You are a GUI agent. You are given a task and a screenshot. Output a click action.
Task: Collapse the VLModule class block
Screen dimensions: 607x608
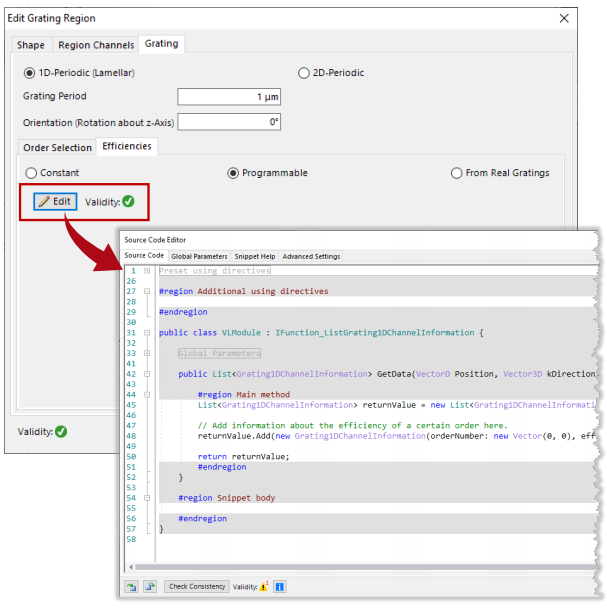pos(147,333)
